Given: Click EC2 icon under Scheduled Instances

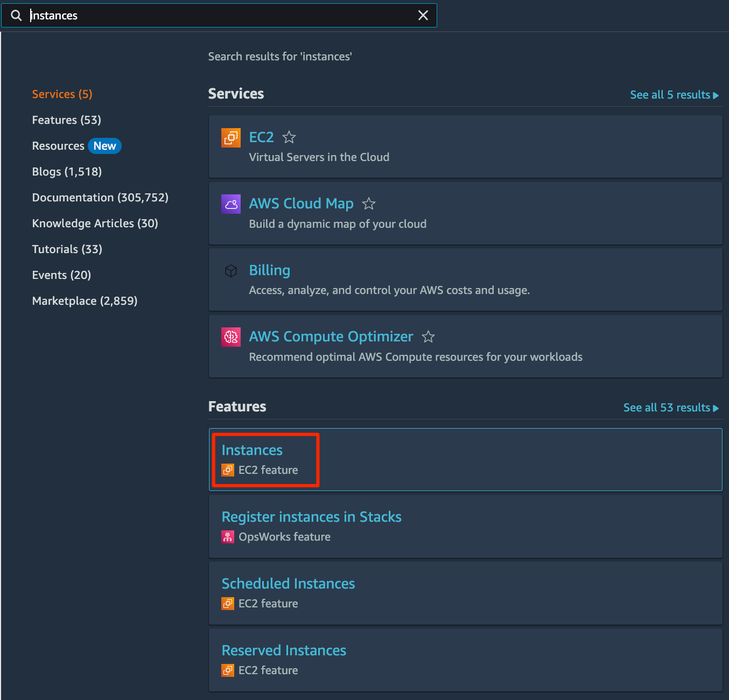Looking at the screenshot, I should click(228, 604).
